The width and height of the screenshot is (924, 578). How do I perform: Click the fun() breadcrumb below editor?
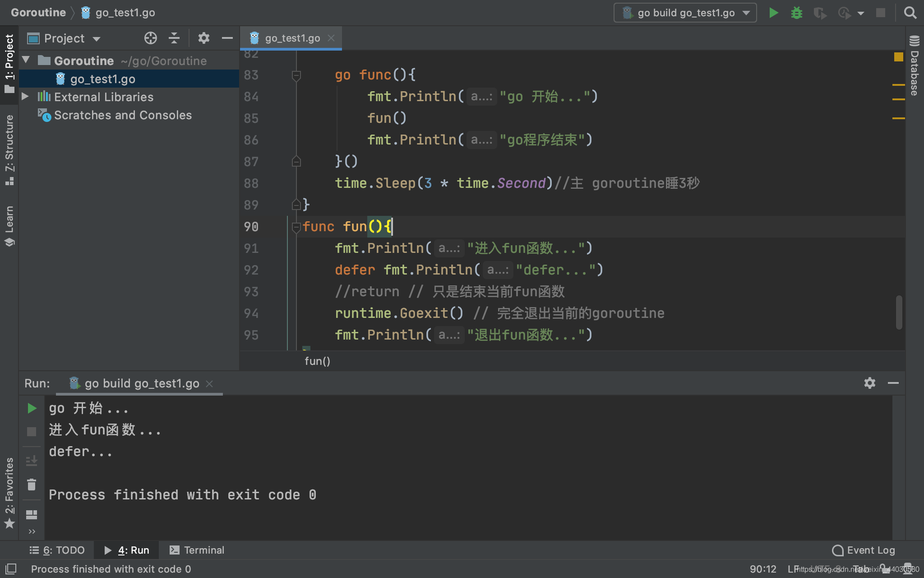click(317, 361)
